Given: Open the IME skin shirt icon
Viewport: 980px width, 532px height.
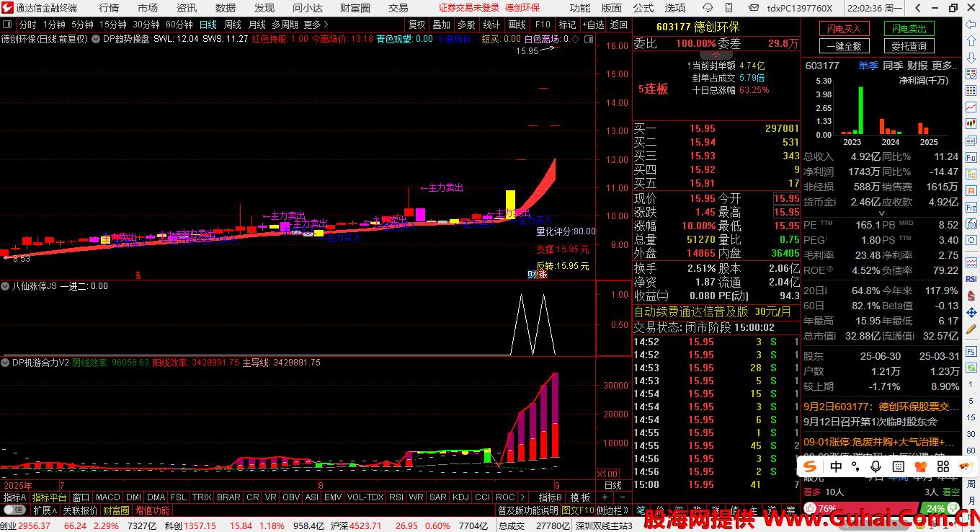Looking at the screenshot, I should tap(919, 467).
